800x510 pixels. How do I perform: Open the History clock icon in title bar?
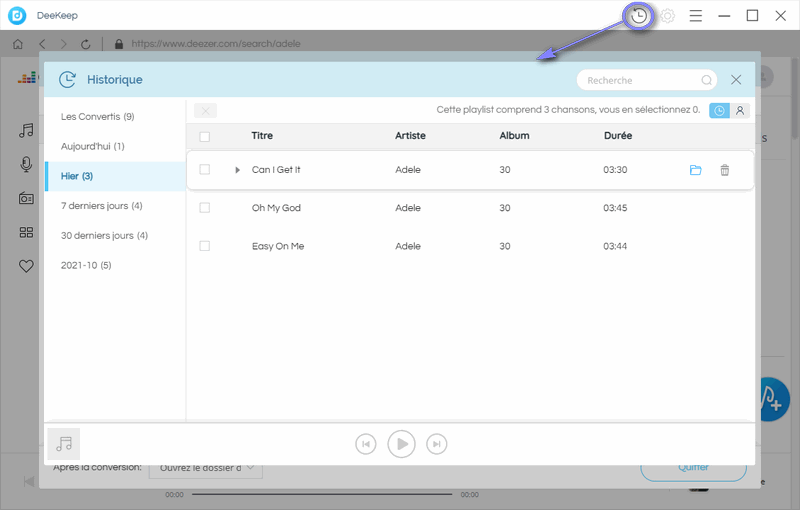[639, 16]
